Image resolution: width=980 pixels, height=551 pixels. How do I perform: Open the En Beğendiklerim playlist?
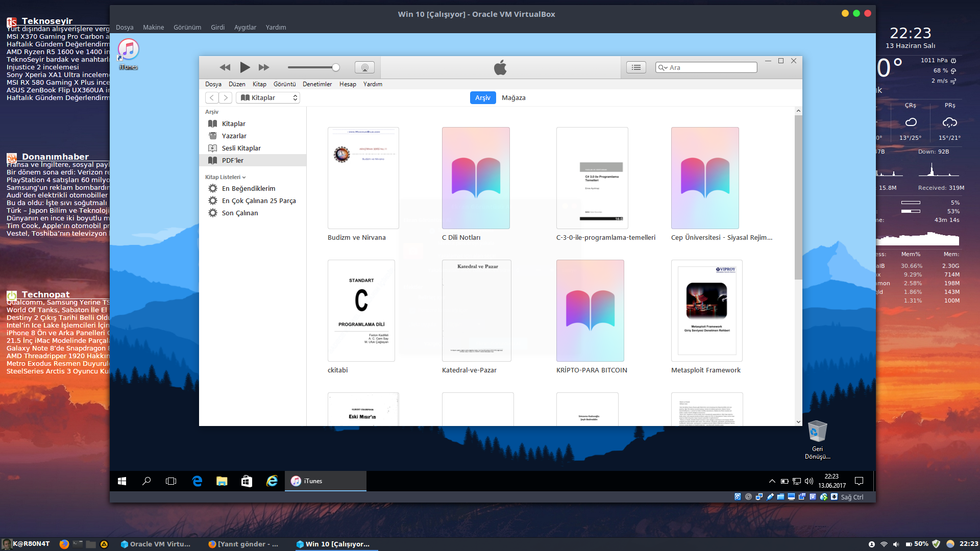(253, 188)
